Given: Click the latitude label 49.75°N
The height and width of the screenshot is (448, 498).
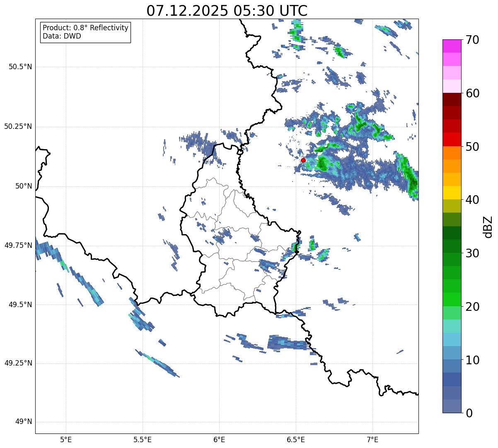Looking at the screenshot, I should click(18, 245).
